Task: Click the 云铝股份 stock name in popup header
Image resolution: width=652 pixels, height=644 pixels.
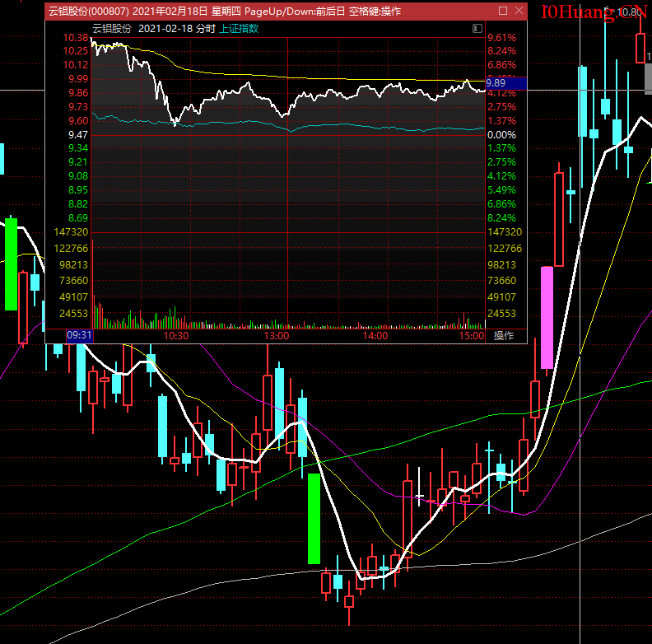Action: point(112,28)
